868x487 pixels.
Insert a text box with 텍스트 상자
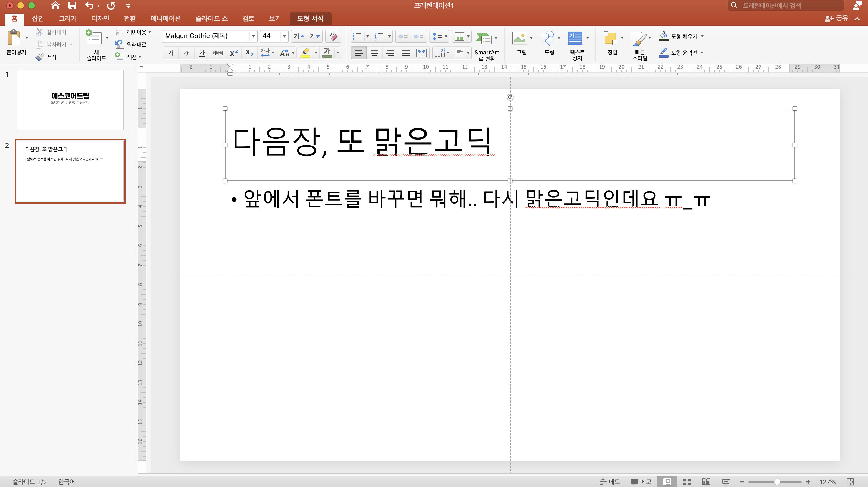[574, 38]
